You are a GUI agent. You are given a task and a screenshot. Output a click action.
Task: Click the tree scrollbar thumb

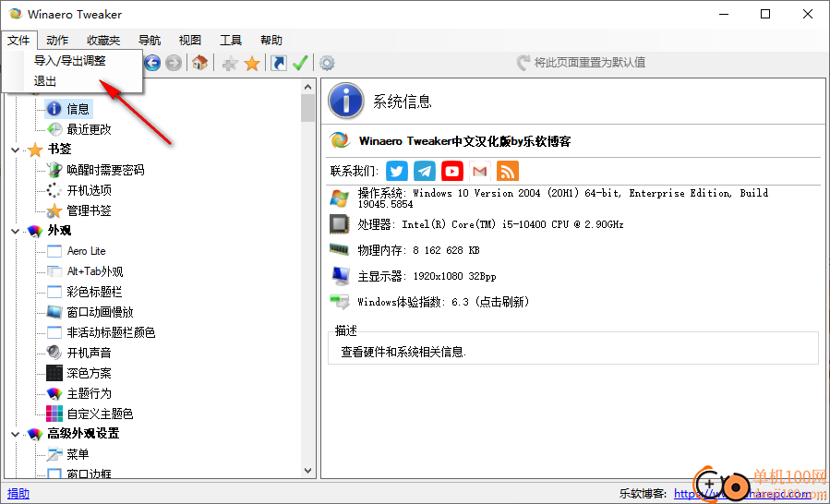pyautogui.click(x=308, y=109)
